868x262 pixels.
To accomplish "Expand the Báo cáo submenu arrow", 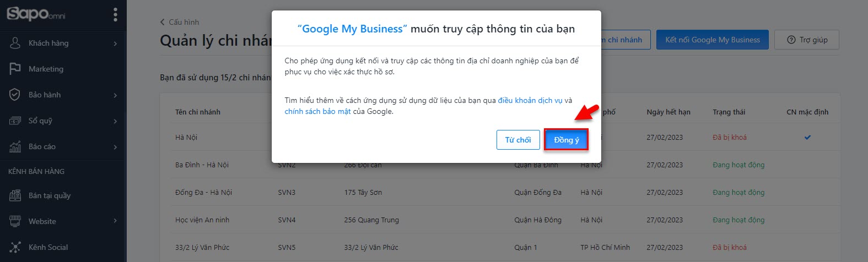I will click(115, 147).
